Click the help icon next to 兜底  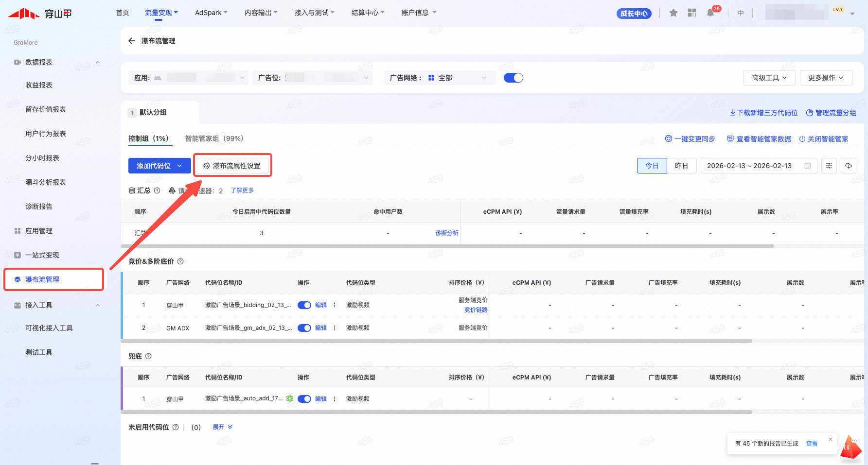click(149, 356)
